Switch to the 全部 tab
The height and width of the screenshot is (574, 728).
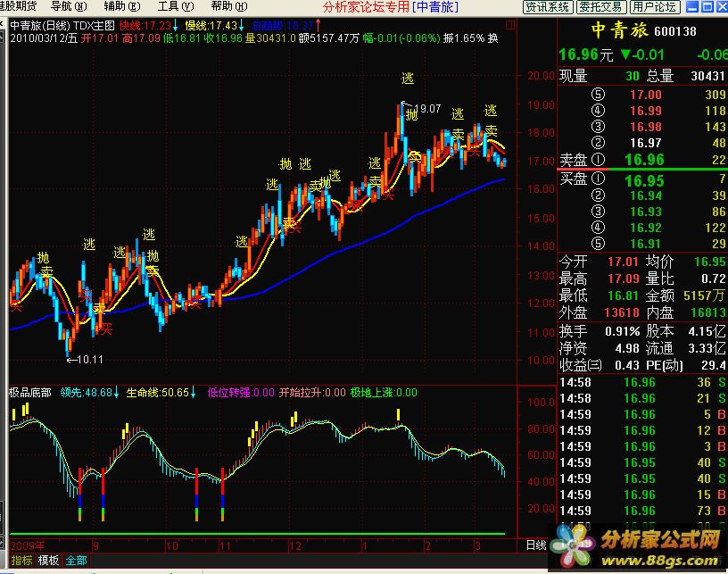77,560
